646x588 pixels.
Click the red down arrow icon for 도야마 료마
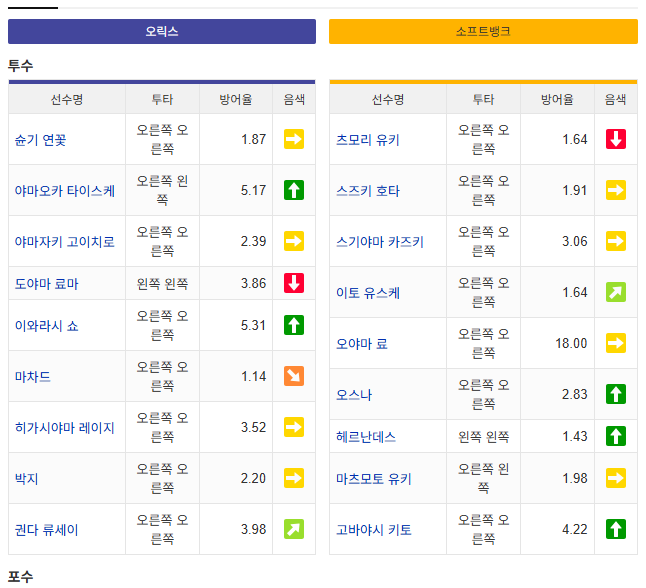click(x=294, y=283)
